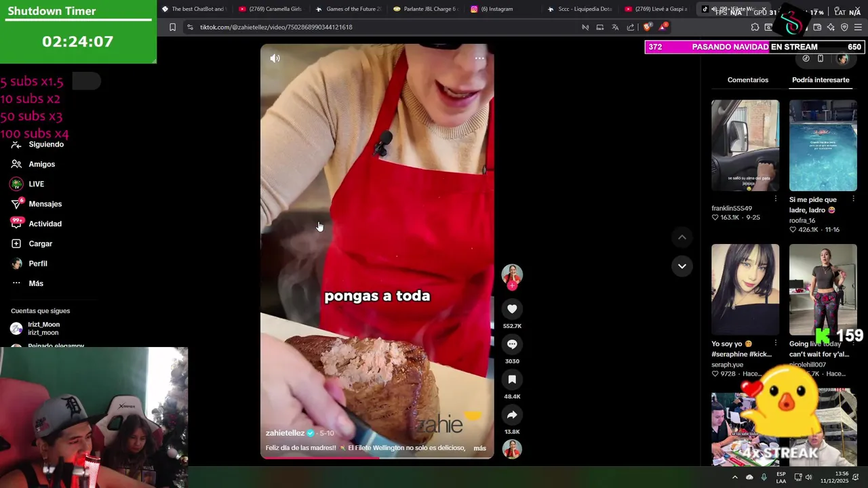Screen dimensions: 868x488
Task: Open nicolehill007 'Going live today' thumbnail
Action: [823, 289]
